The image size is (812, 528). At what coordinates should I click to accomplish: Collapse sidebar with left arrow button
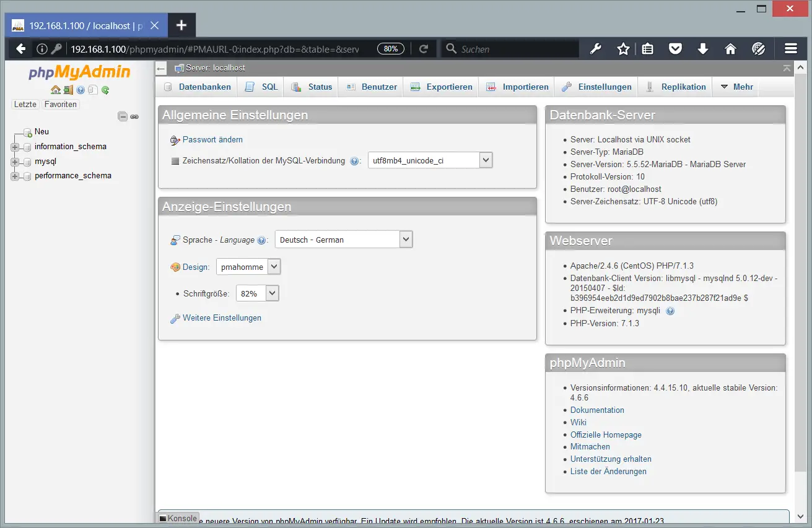click(161, 68)
